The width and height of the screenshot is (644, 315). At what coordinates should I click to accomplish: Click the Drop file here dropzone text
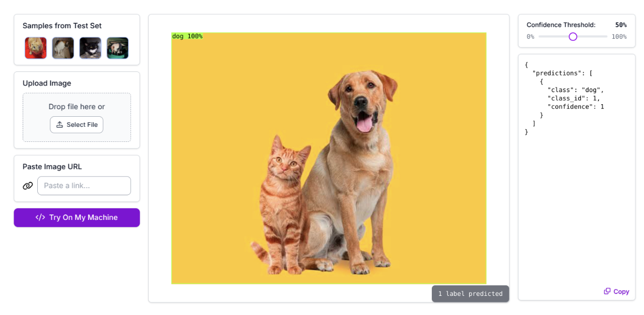tap(77, 107)
